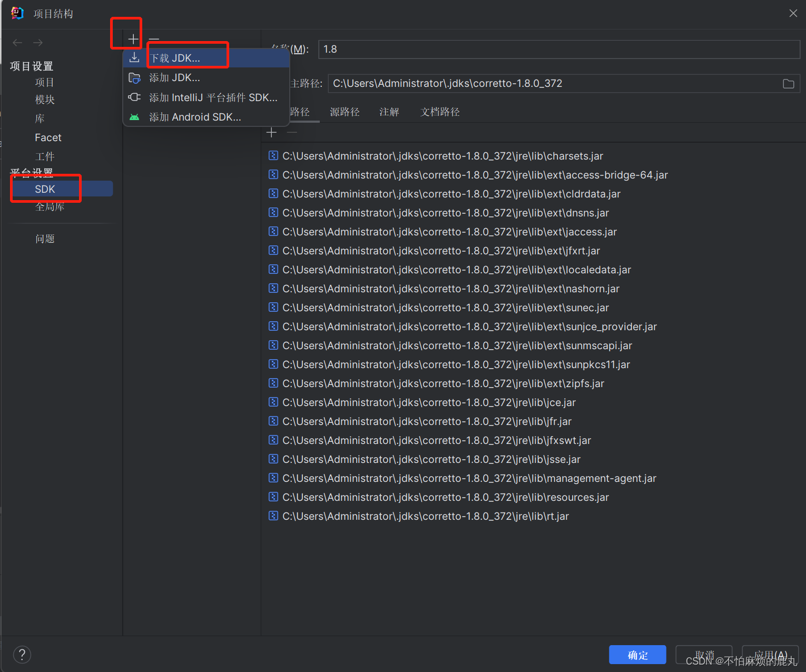Click the home path field with corretto-1.8.0_372
This screenshot has width=806, height=672.
click(x=564, y=83)
